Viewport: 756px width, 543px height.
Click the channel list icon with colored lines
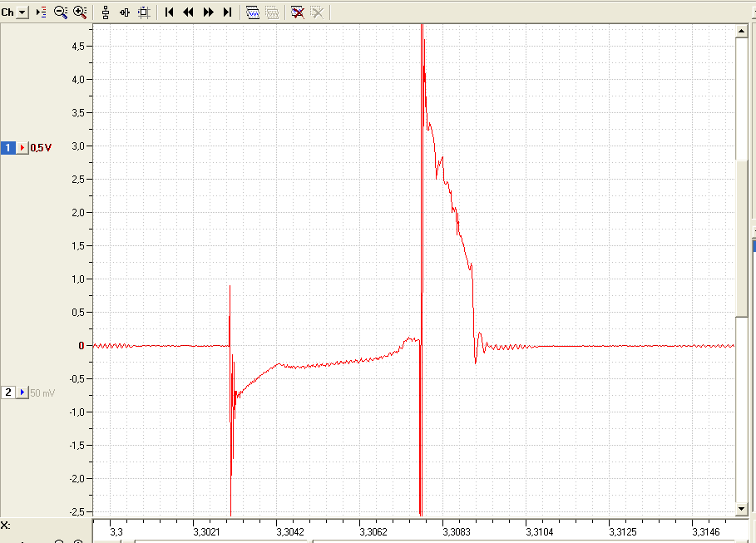(42, 12)
